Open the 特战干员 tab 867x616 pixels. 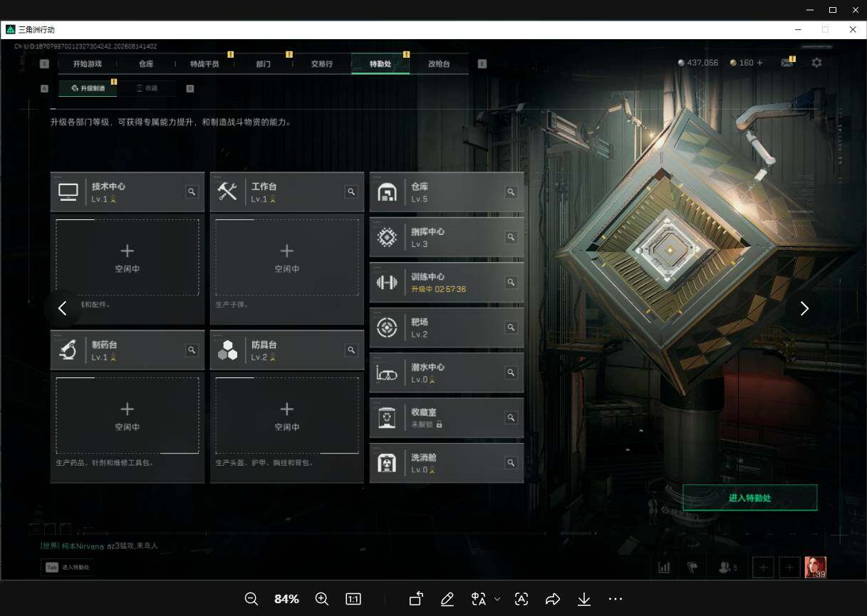(x=204, y=63)
